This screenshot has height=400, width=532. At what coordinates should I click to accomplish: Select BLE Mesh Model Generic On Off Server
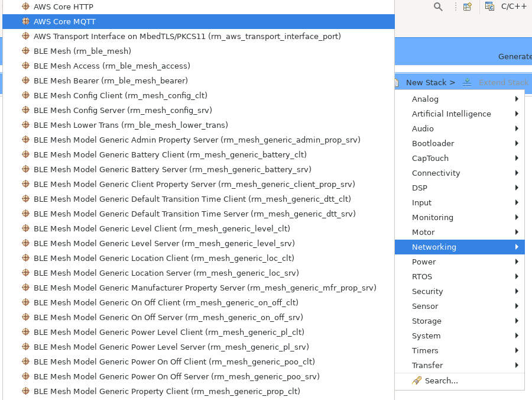[x=199, y=317]
